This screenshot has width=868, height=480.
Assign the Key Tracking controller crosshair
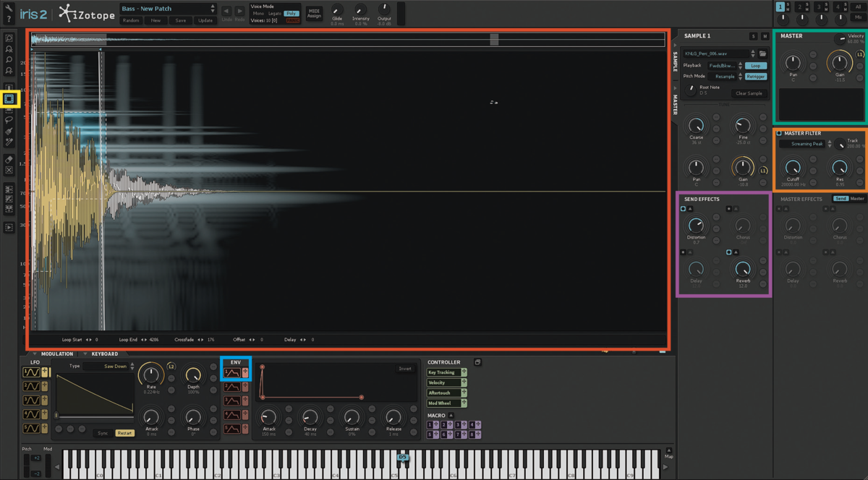coord(464,372)
